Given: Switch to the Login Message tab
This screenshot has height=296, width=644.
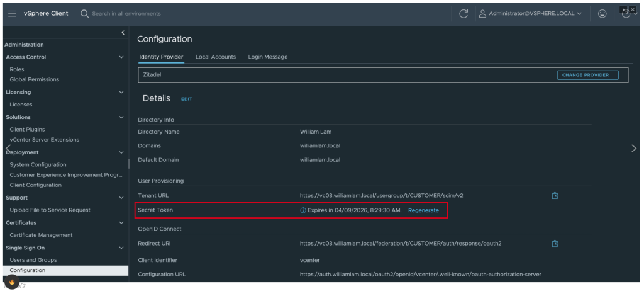Looking at the screenshot, I should pyautogui.click(x=268, y=57).
